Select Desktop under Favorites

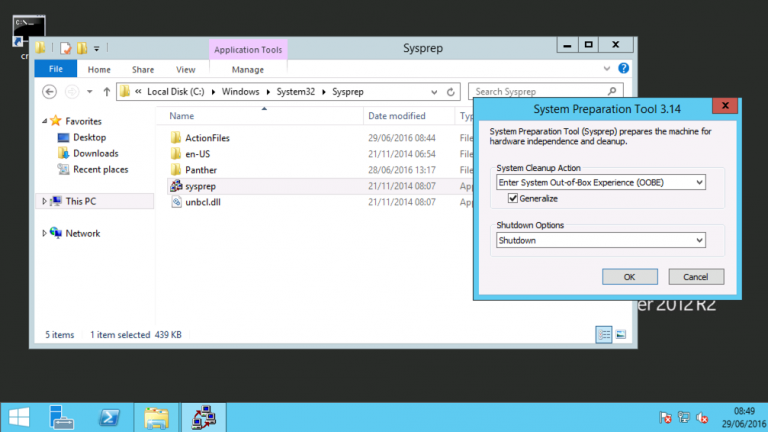point(89,138)
